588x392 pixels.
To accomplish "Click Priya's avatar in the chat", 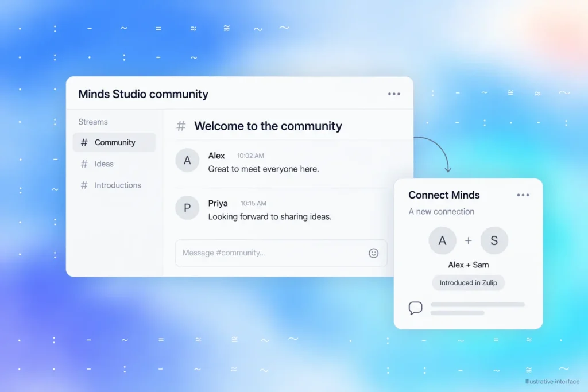I will coord(187,208).
